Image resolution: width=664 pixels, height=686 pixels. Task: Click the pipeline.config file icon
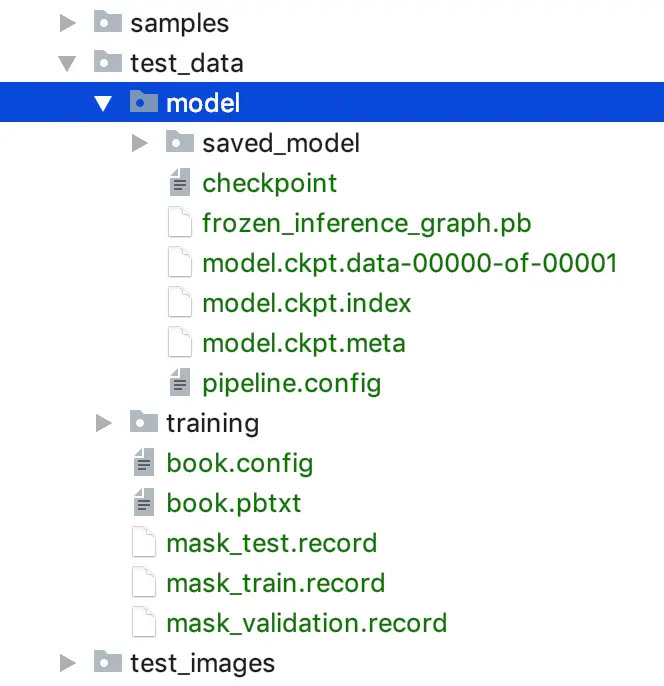[x=180, y=383]
